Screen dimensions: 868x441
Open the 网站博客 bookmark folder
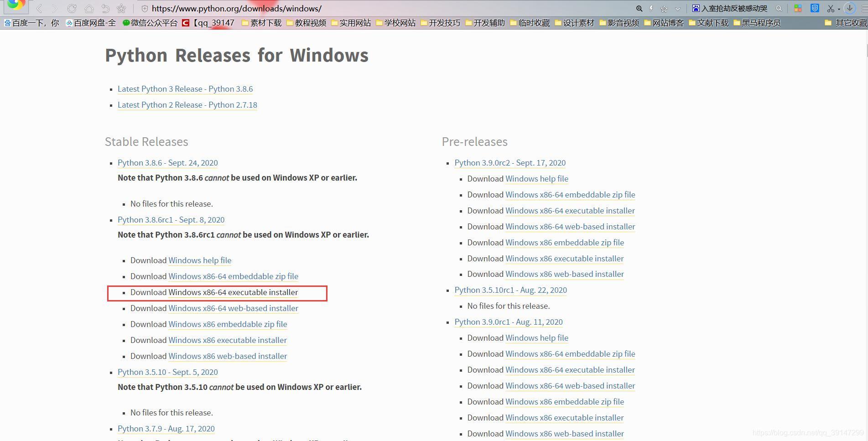pyautogui.click(x=664, y=23)
